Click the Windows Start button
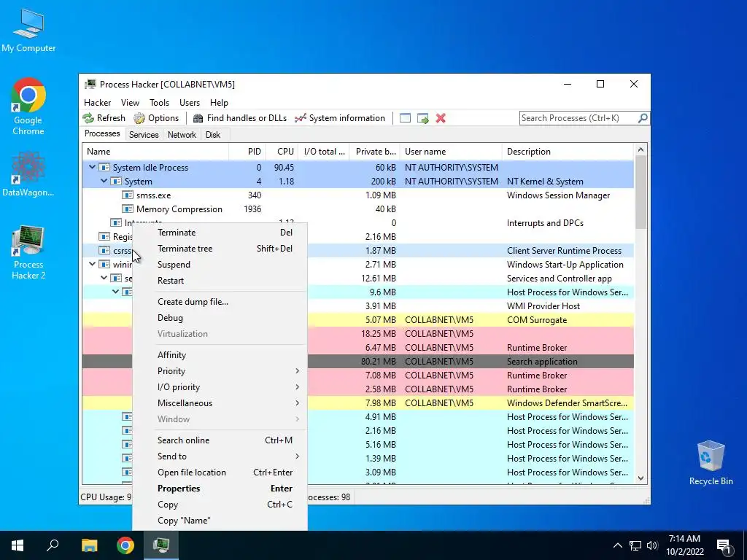Image resolution: width=747 pixels, height=560 pixels. tap(18, 545)
